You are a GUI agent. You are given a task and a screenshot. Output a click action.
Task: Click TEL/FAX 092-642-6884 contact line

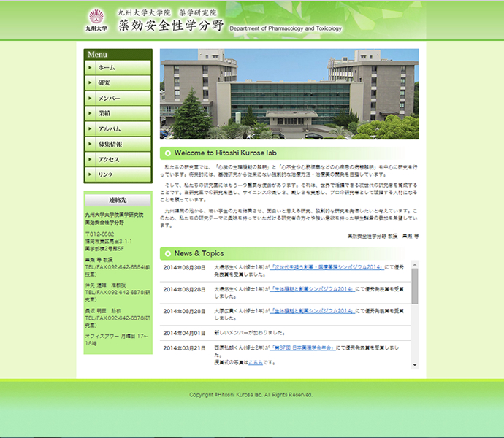[x=118, y=271]
